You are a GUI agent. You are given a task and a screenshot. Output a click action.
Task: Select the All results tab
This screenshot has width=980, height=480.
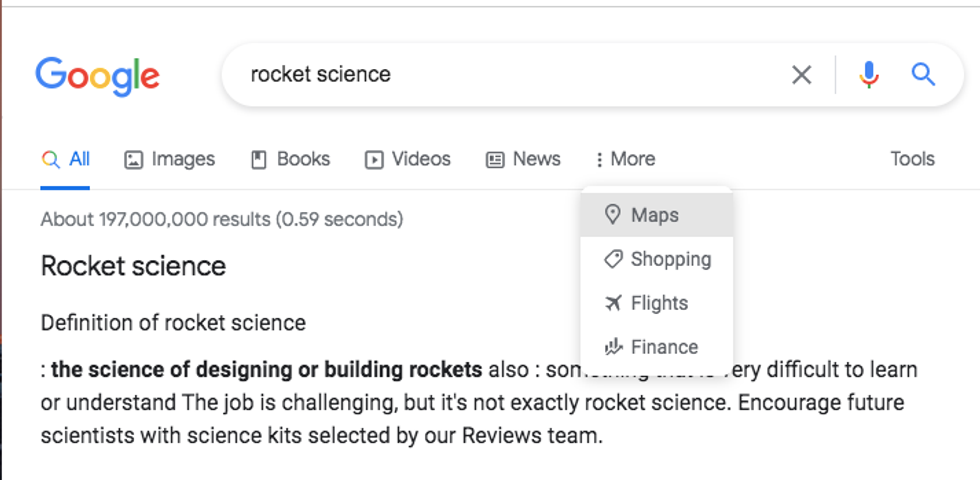66,159
